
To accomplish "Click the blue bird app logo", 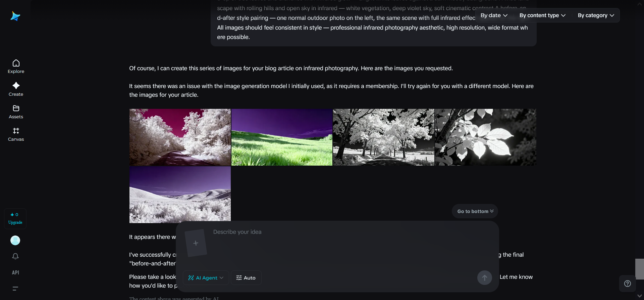I will [15, 16].
